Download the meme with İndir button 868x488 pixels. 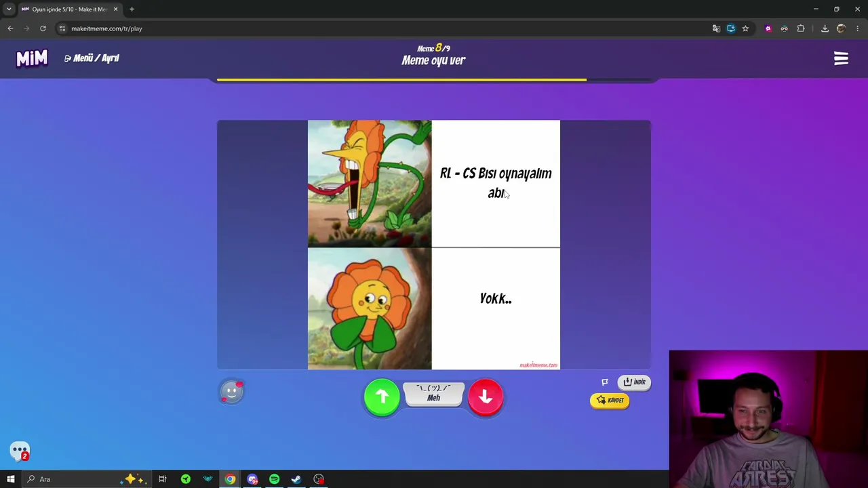634,382
